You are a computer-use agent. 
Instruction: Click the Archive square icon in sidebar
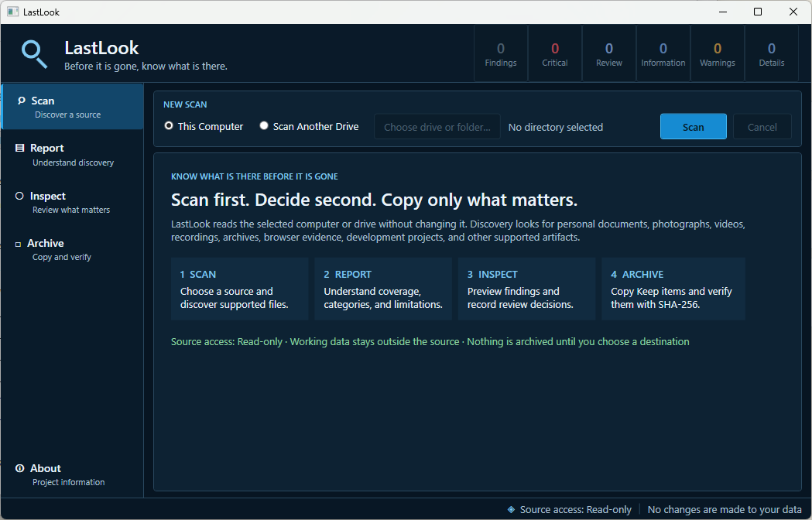coord(18,244)
